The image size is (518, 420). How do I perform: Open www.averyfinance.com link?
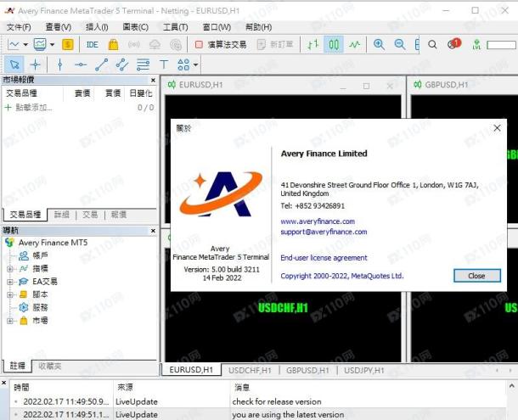pos(318,221)
